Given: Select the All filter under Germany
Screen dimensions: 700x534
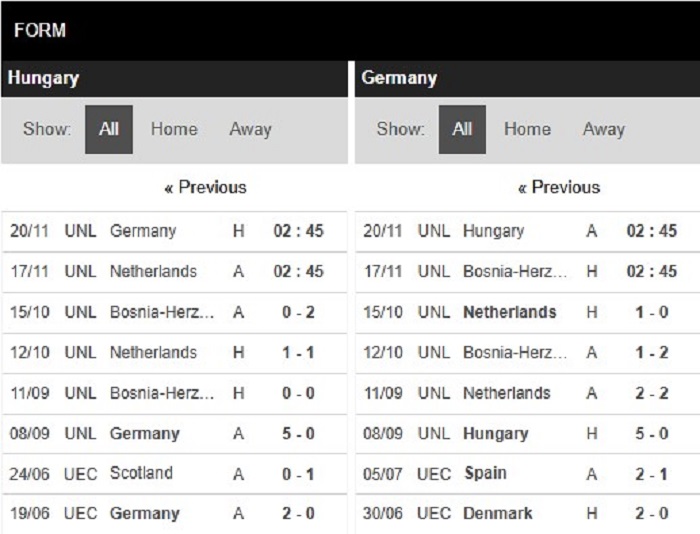Looking at the screenshot, I should tap(462, 129).
